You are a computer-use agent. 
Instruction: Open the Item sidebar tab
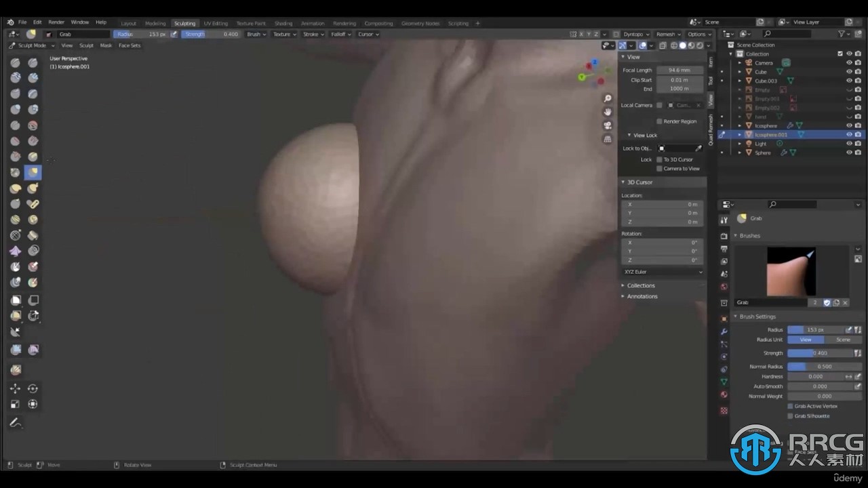(x=711, y=62)
